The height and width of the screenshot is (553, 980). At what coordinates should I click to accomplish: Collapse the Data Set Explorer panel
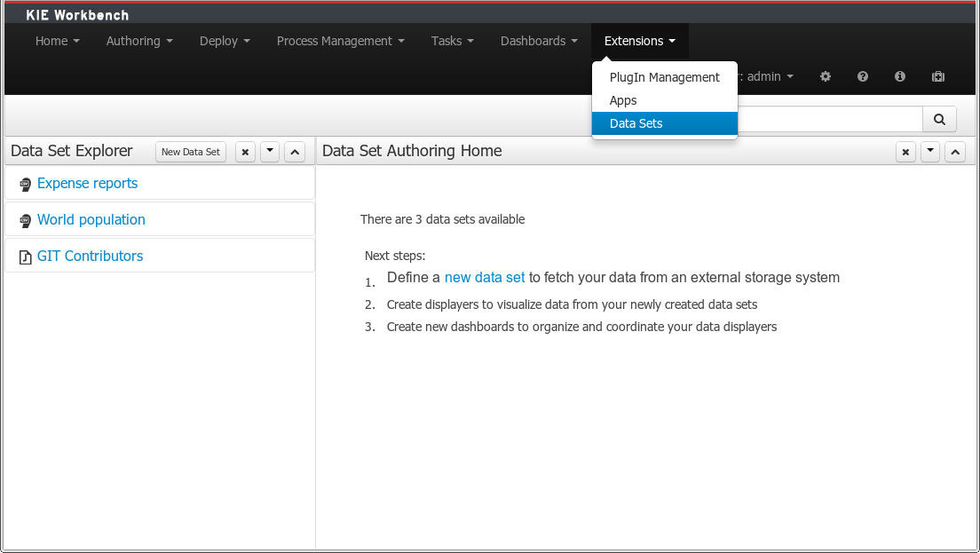tap(294, 151)
